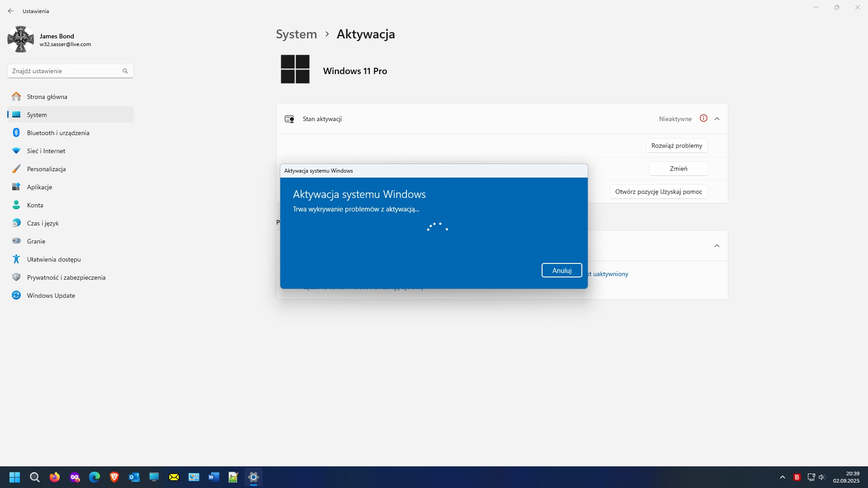This screenshot has width=868, height=488.
Task: Open Prywatność i zabezpieczenia settings
Action: (x=71, y=277)
